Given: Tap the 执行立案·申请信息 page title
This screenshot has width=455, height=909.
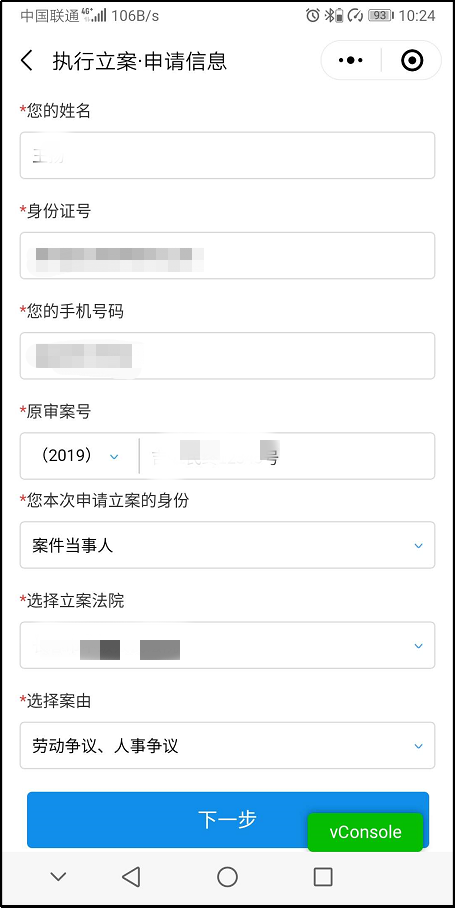Looking at the screenshot, I should point(140,61).
